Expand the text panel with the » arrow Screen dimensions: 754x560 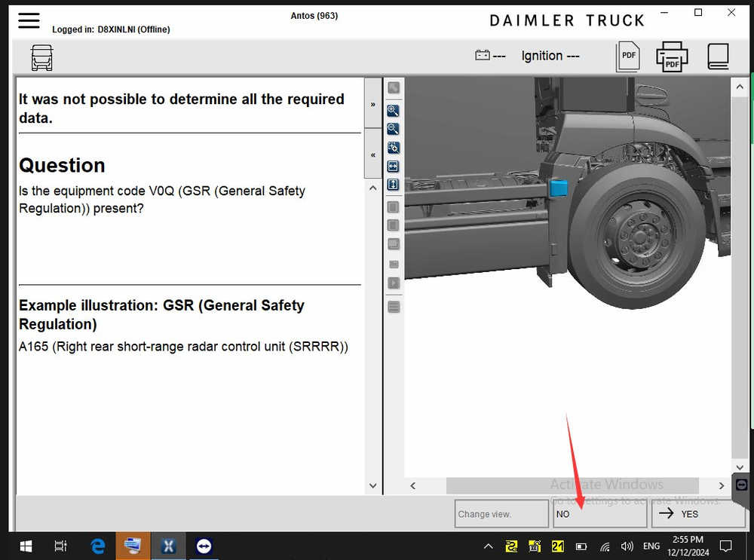372,104
